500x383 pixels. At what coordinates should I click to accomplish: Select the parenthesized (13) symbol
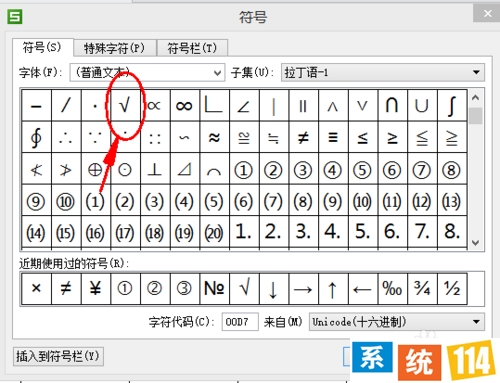click(x=452, y=201)
